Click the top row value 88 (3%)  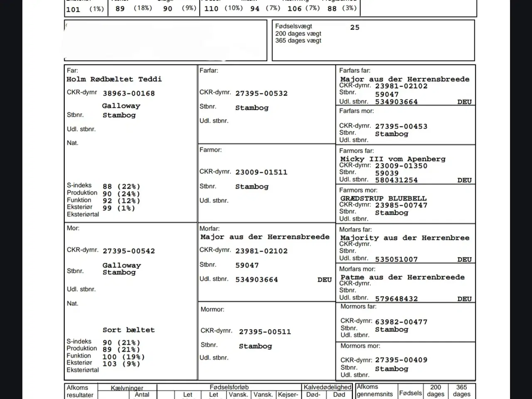[342, 8]
